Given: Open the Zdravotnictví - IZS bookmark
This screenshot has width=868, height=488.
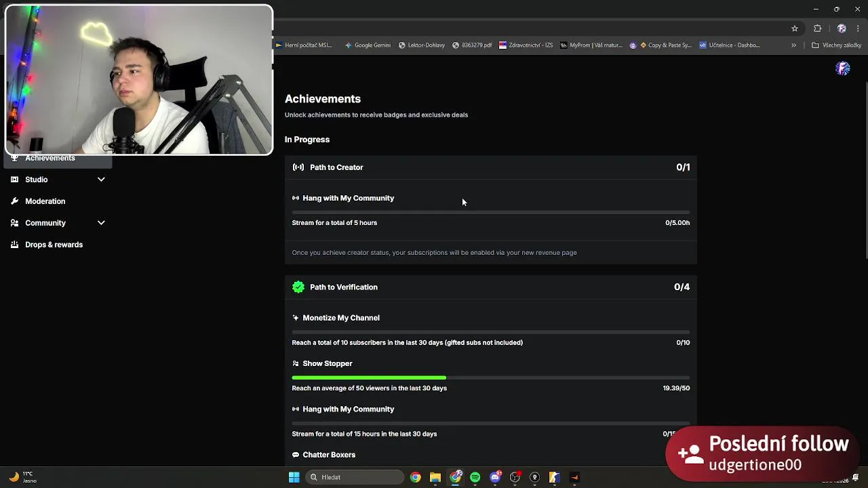Looking at the screenshot, I should [x=526, y=45].
